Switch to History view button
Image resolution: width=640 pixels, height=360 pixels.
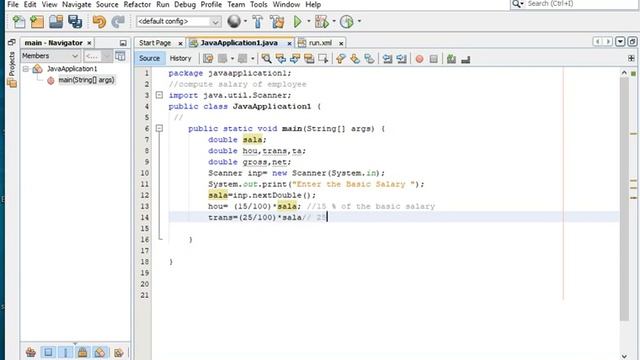point(180,58)
